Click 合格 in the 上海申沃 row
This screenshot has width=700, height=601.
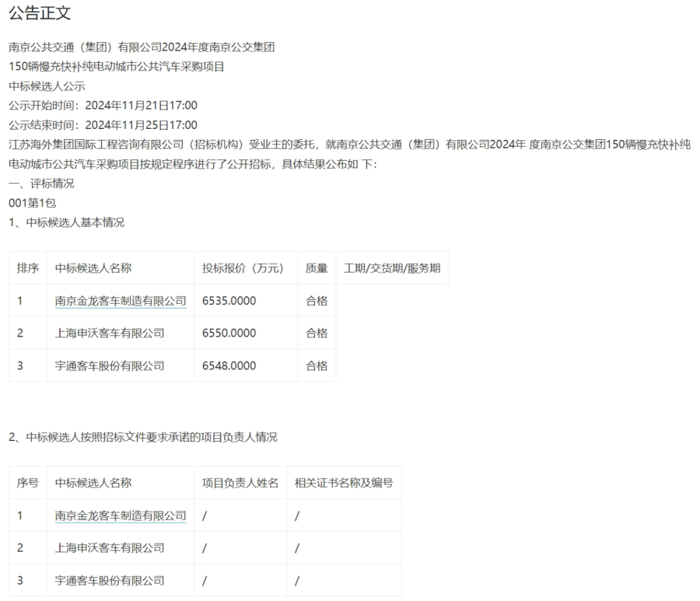click(316, 334)
